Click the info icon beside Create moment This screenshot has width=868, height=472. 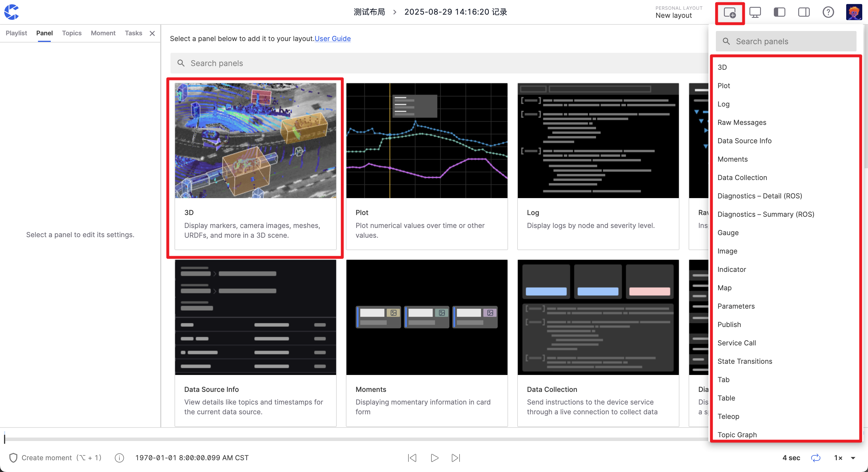119,458
